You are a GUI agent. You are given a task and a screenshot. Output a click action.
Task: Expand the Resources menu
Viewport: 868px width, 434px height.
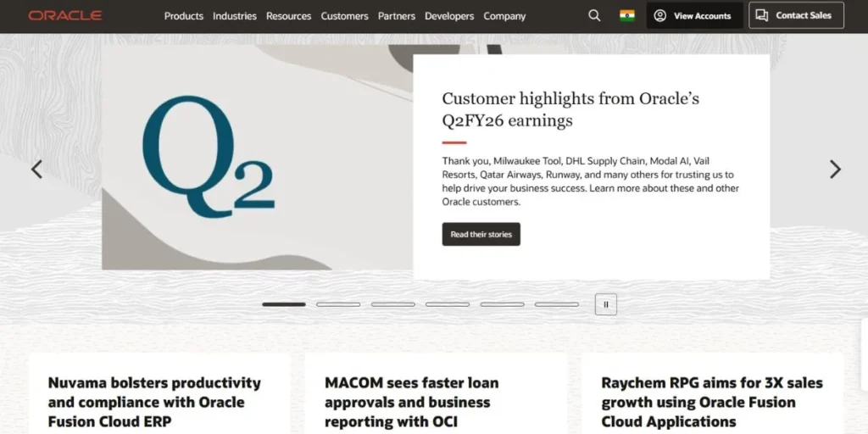point(288,16)
